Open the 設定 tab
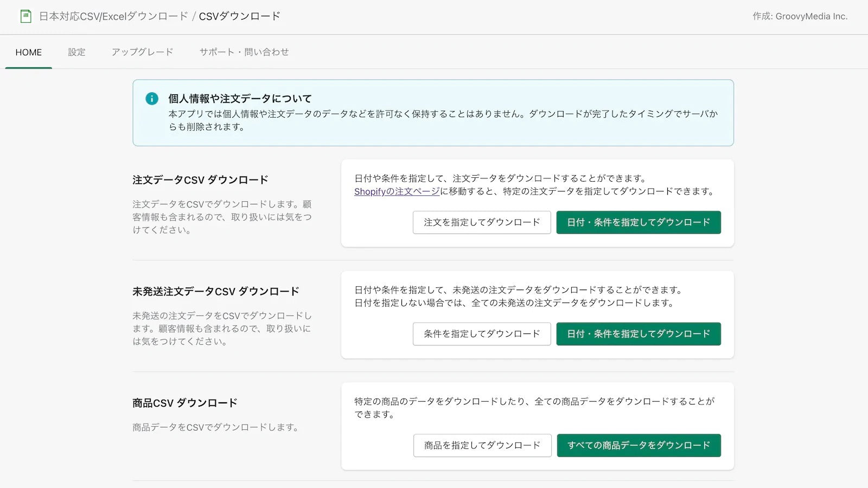This screenshot has width=868, height=488. (76, 53)
